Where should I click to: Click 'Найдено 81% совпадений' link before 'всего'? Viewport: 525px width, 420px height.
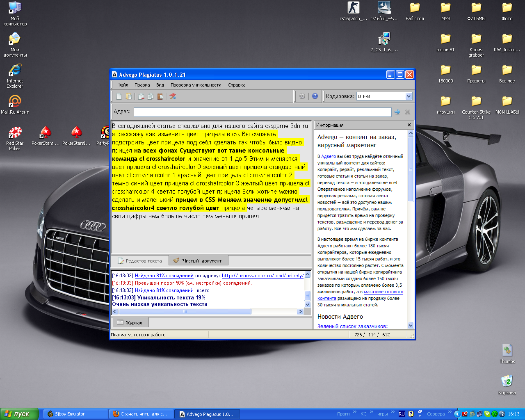164,290
